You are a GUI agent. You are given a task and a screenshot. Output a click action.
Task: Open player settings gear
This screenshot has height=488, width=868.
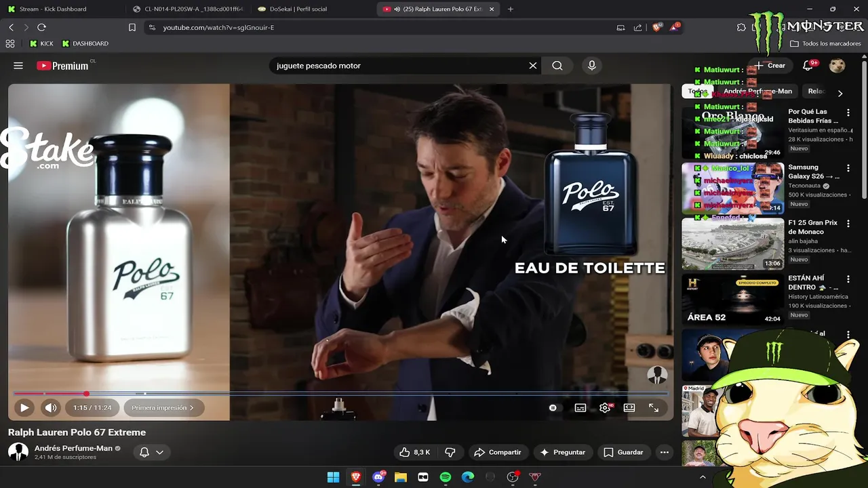(x=605, y=408)
